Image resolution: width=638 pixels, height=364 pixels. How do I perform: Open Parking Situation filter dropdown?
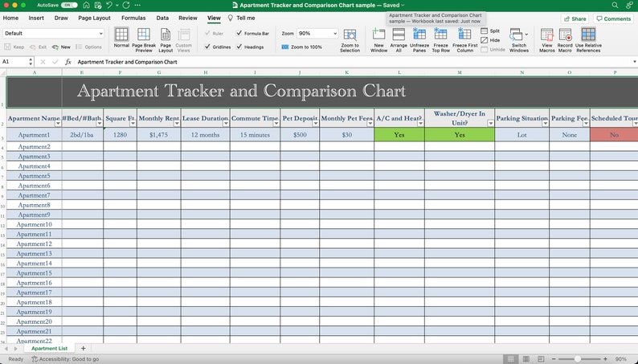tap(546, 124)
